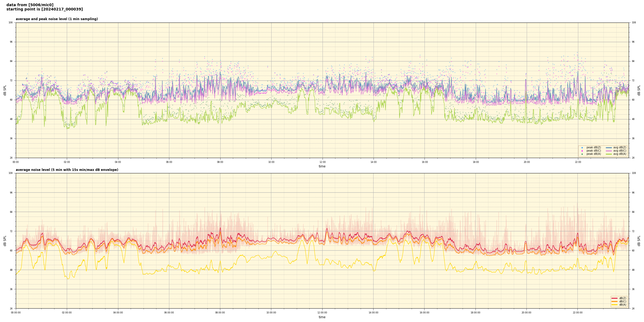
Task: Click top chart's 'time' x-axis label
Action: pyautogui.click(x=322, y=166)
